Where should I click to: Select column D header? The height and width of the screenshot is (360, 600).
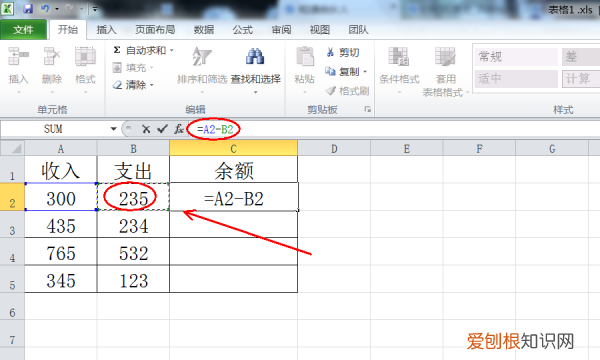point(334,148)
